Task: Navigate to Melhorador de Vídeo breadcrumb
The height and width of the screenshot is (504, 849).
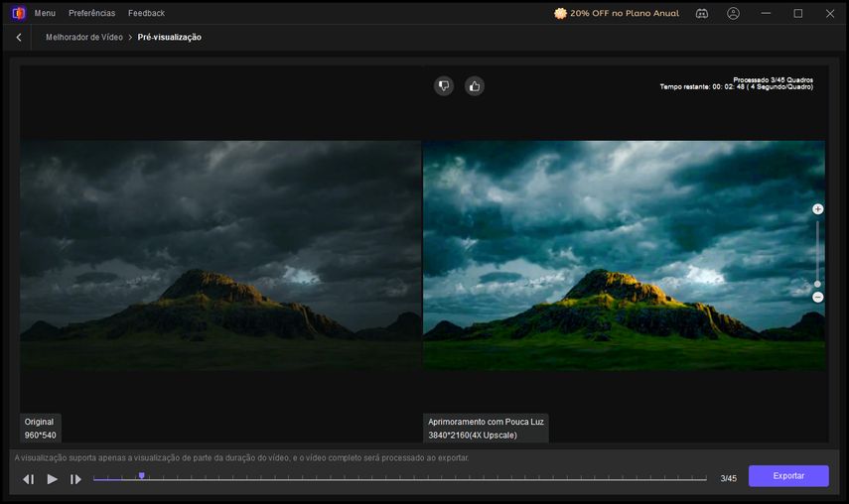Action: tap(84, 38)
